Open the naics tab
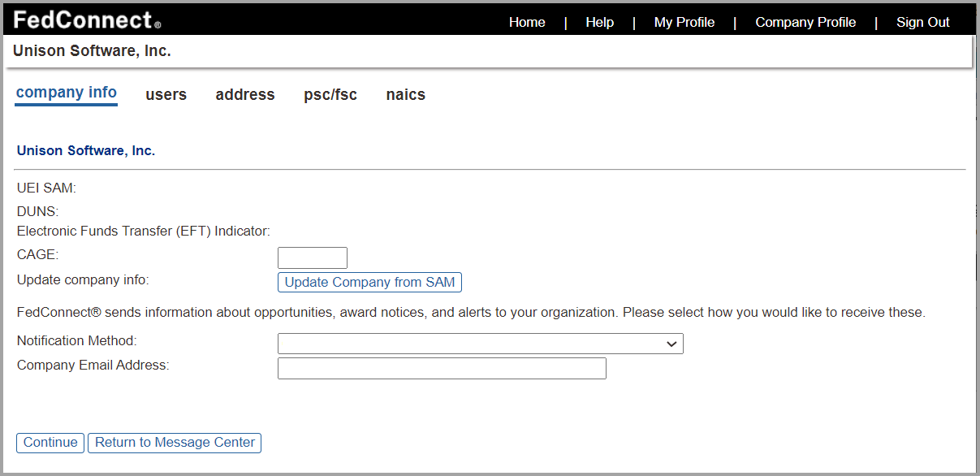This screenshot has width=980, height=476. 406,95
